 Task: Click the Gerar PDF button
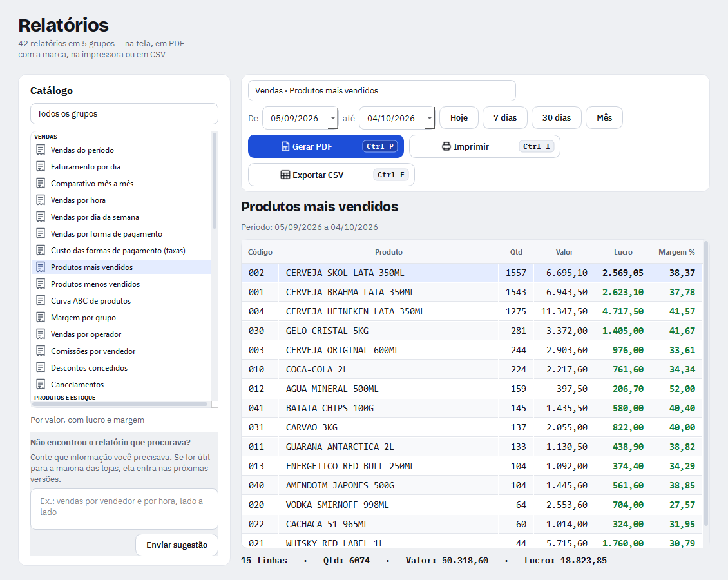click(326, 147)
